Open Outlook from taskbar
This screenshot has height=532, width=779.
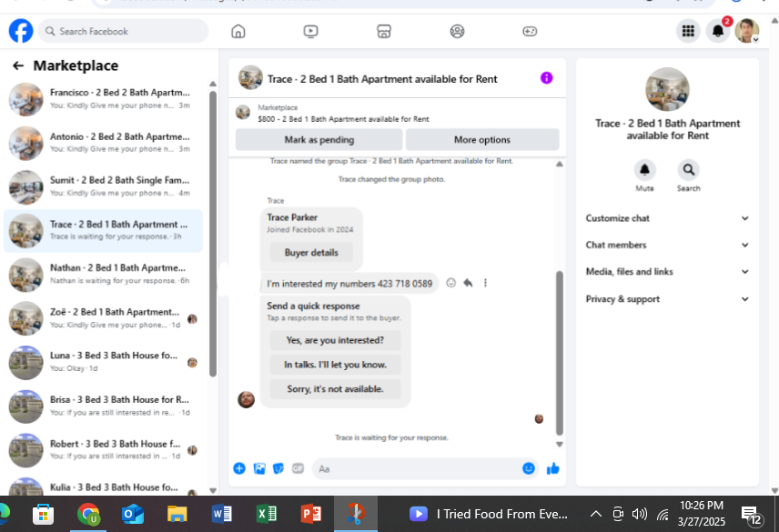click(x=133, y=514)
